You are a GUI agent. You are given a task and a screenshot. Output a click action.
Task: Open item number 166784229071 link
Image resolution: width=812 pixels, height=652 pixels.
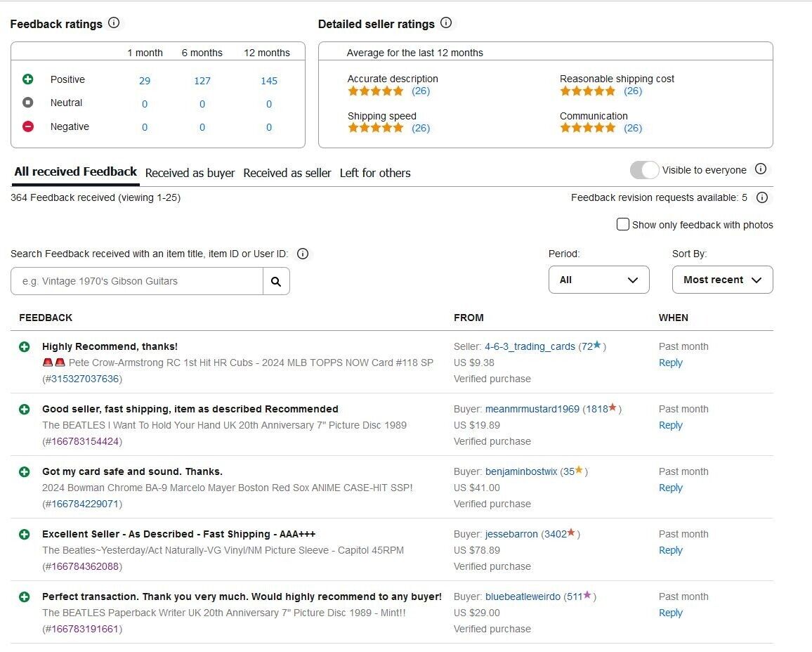click(x=85, y=504)
